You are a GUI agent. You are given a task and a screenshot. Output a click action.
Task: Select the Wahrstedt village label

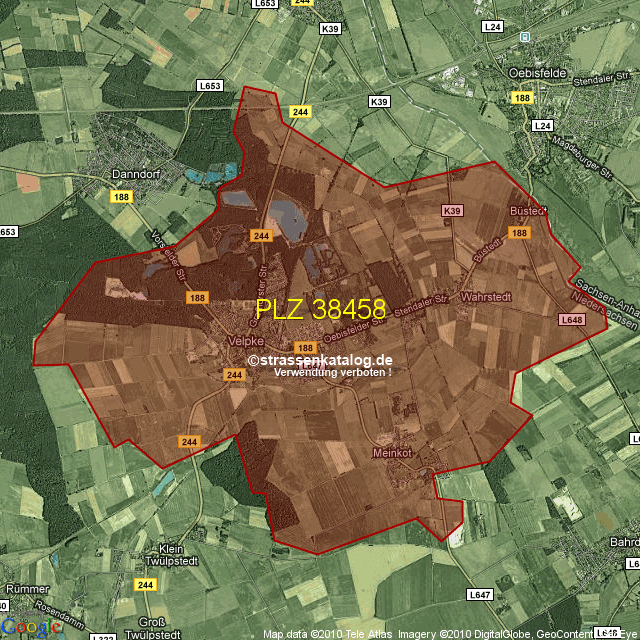(487, 298)
